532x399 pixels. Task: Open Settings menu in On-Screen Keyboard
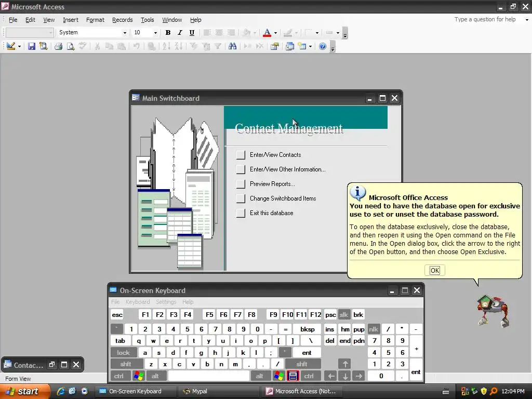click(166, 302)
